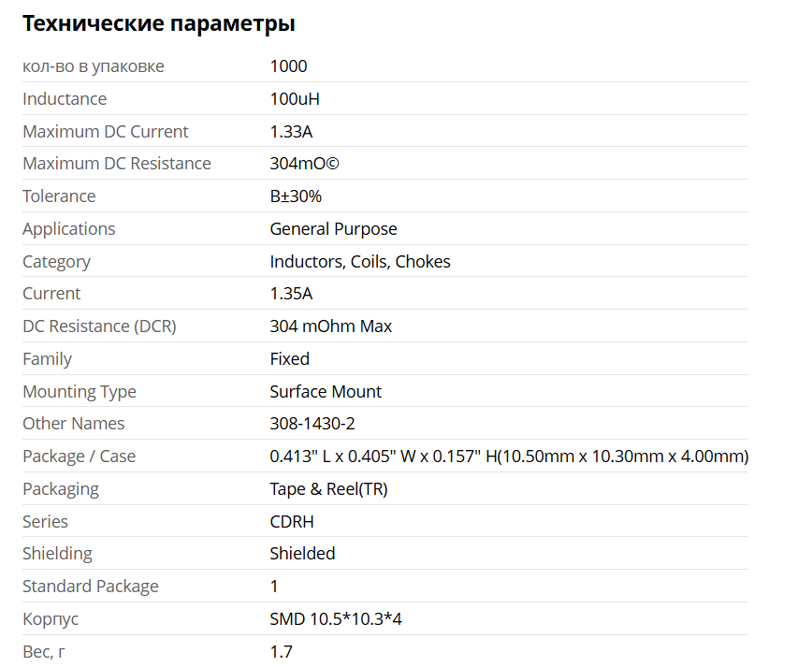
Task: Click the "кол-во в упаковке" value 1000
Action: click(x=288, y=66)
